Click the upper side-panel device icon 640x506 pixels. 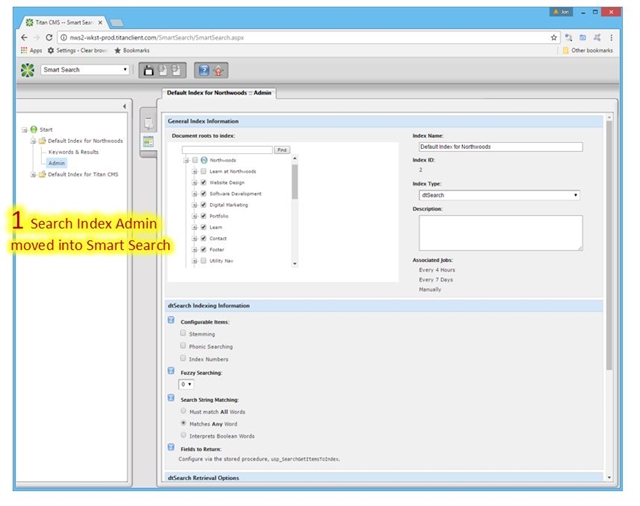(x=149, y=122)
